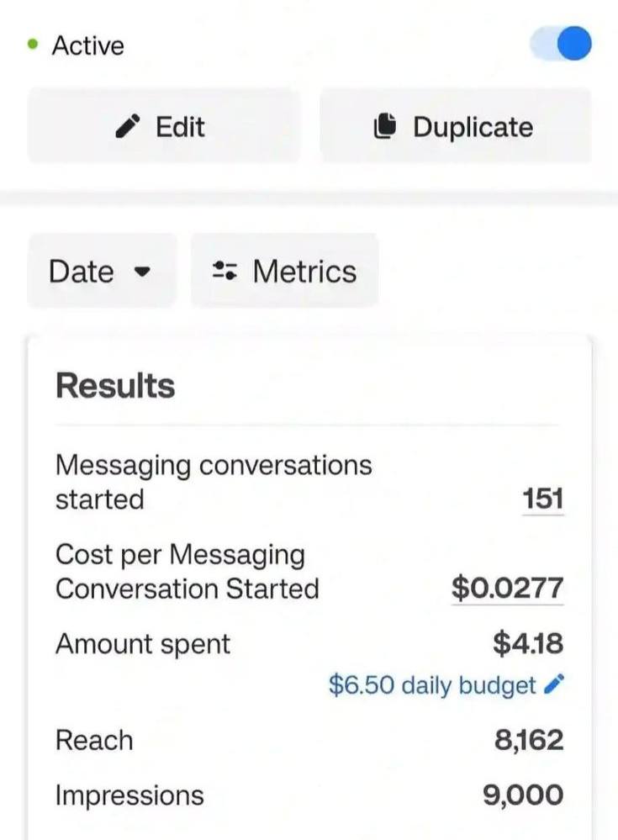Open the $6.50 daily budget link

tap(432, 685)
